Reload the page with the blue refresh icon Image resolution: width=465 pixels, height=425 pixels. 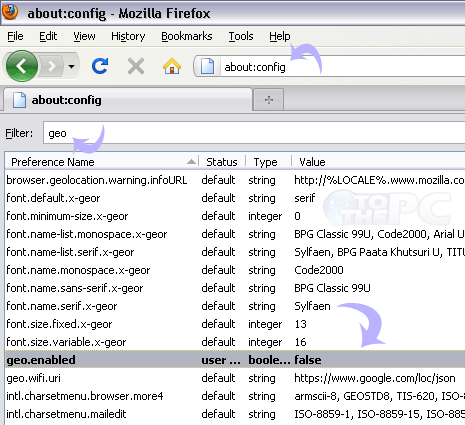(x=100, y=66)
